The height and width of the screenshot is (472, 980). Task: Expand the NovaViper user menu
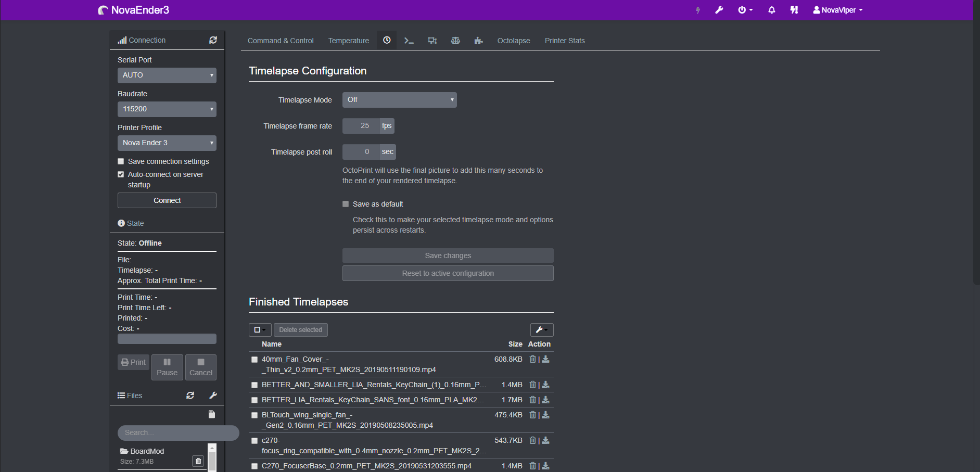coord(837,9)
